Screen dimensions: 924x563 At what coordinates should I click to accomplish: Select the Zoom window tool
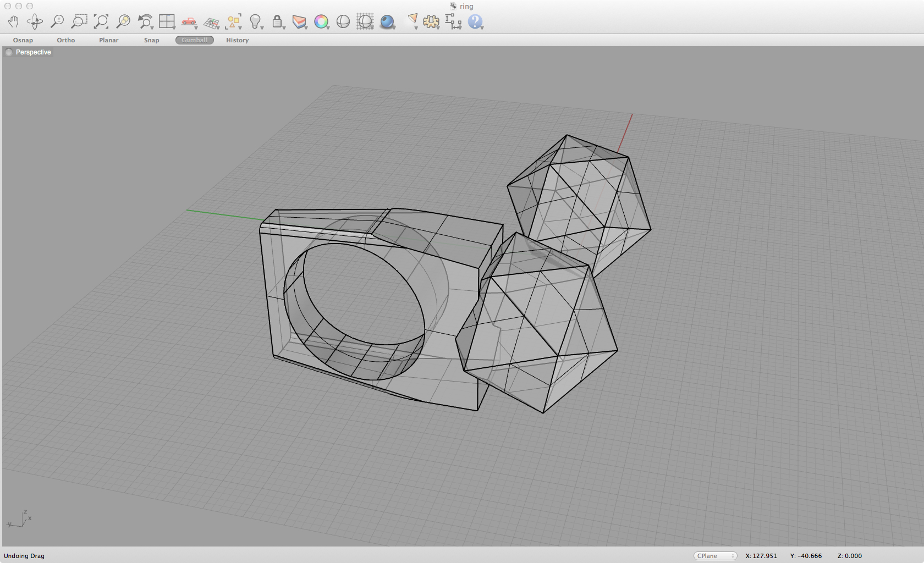point(79,22)
